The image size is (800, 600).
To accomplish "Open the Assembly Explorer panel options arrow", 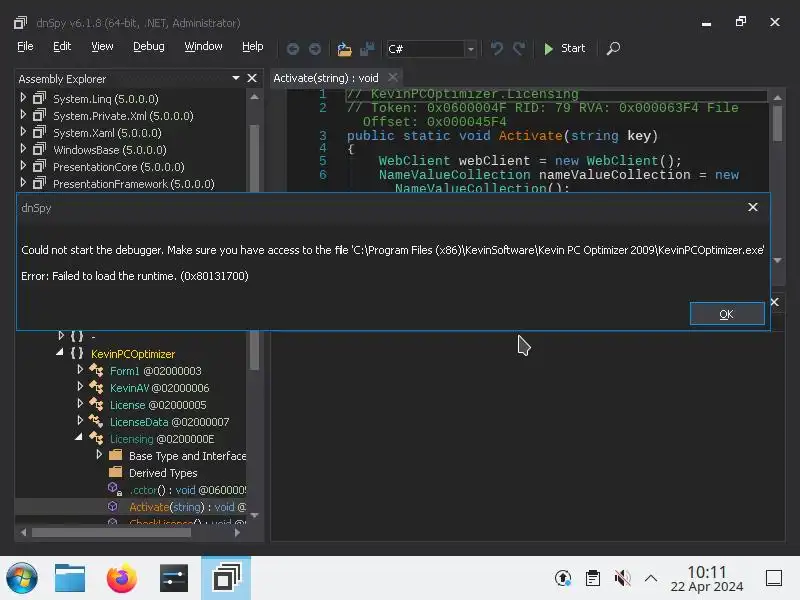I will 236,78.
